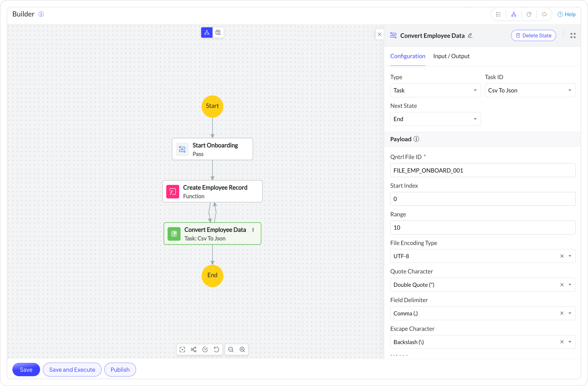This screenshot has height=386, width=588.
Task: Click the Delete State button
Action: point(533,36)
